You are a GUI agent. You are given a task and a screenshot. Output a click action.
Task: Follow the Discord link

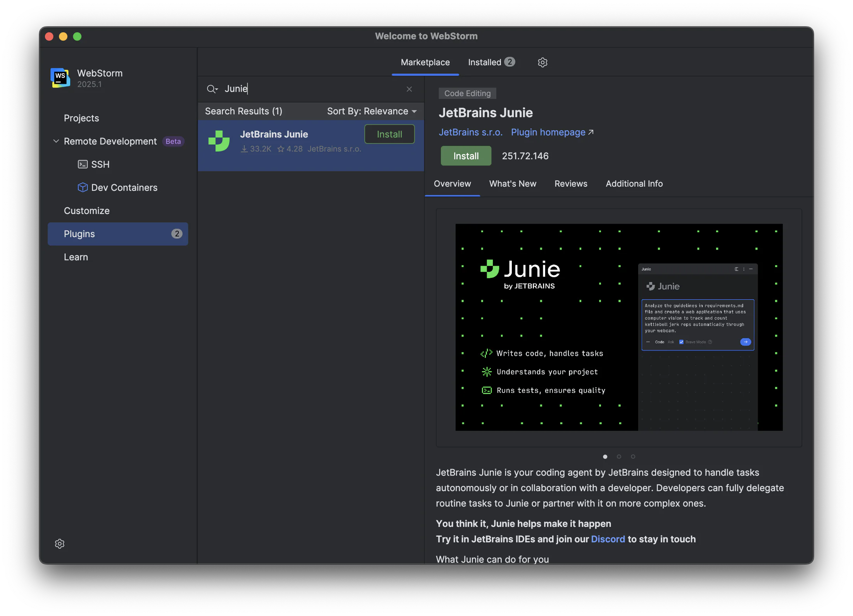608,539
